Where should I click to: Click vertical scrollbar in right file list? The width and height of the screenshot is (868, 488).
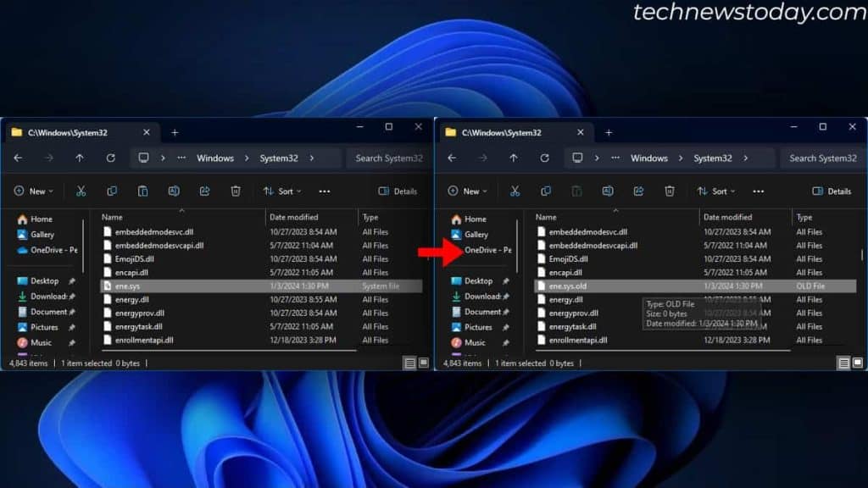[862, 256]
